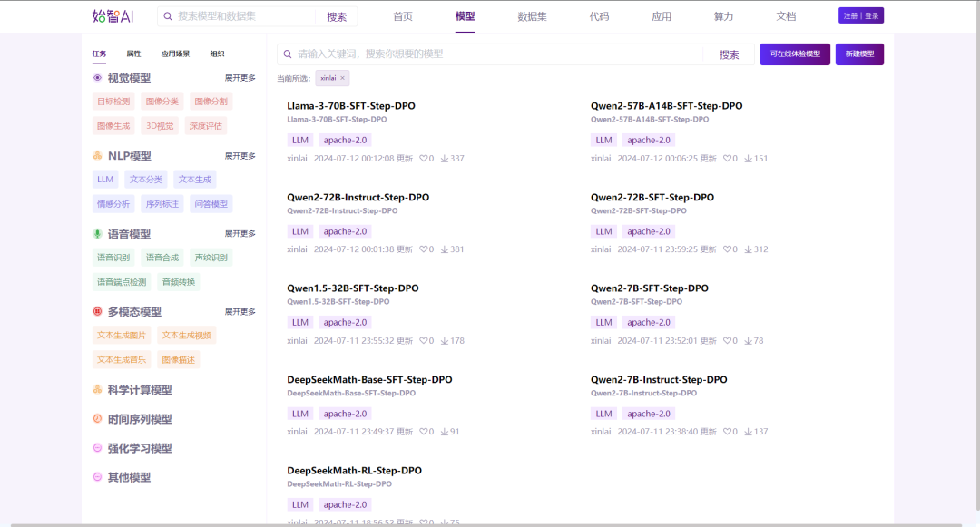
Task: Click download icon on Qwen2-72B-Instruct-Step-DPO
Action: (445, 249)
